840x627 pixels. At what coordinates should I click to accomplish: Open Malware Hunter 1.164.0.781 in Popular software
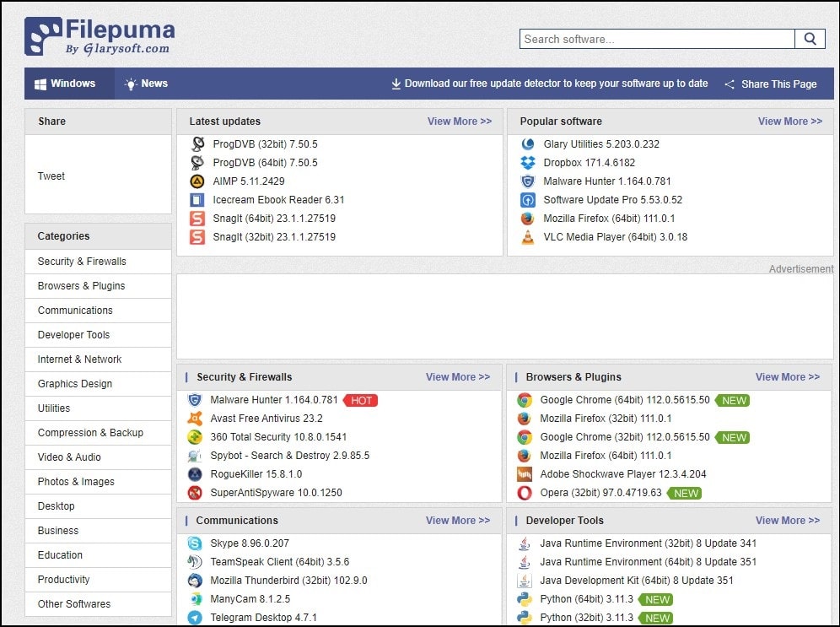coord(607,181)
